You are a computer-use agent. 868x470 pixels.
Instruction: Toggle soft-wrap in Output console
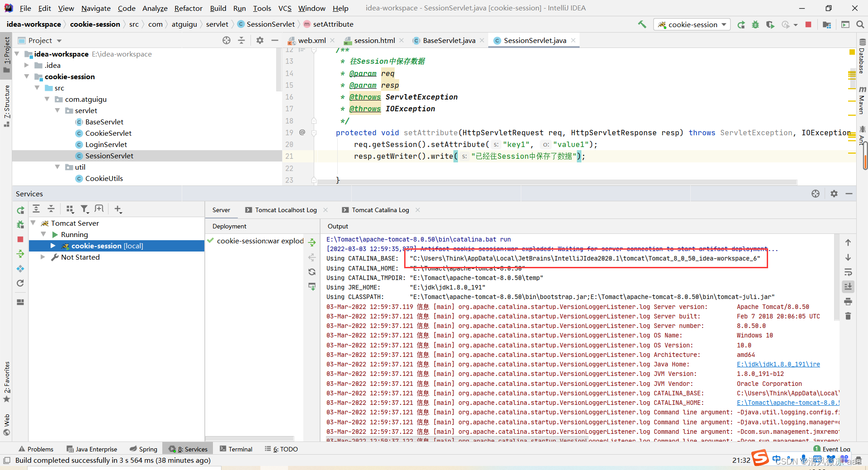pyautogui.click(x=848, y=272)
